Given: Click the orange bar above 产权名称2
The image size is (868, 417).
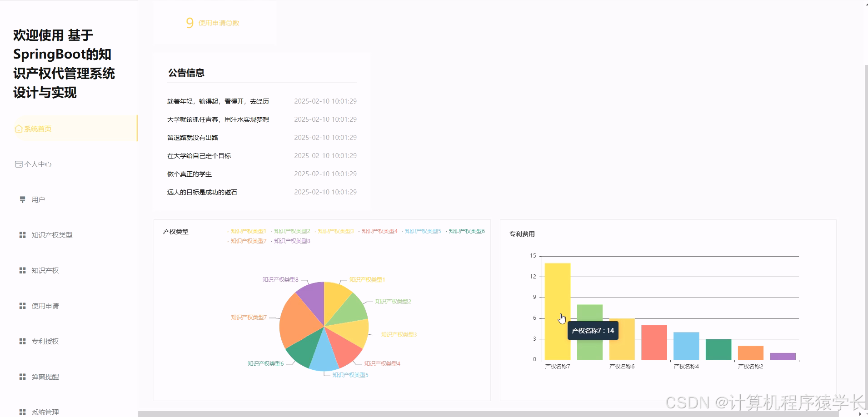Looking at the screenshot, I should pos(751,353).
